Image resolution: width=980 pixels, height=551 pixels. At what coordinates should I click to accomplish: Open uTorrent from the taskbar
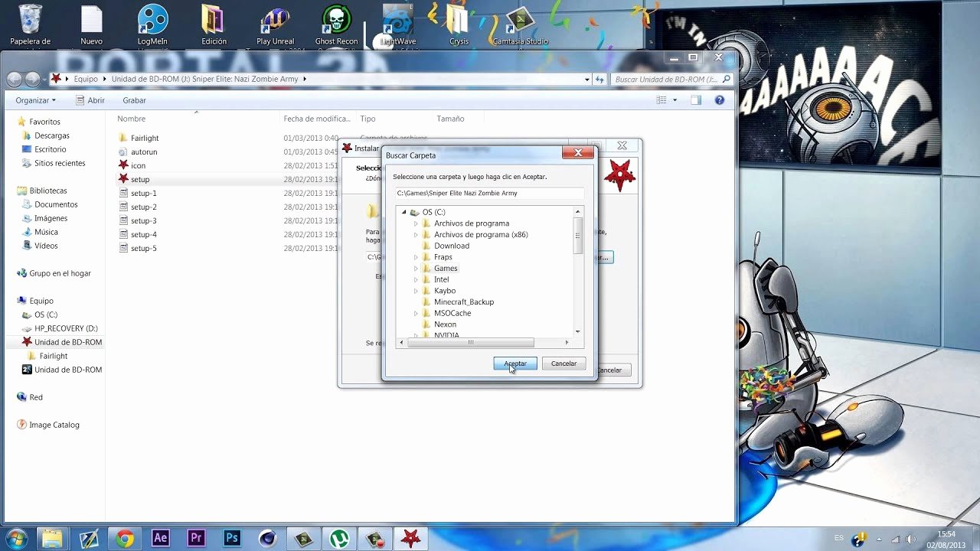pyautogui.click(x=338, y=539)
